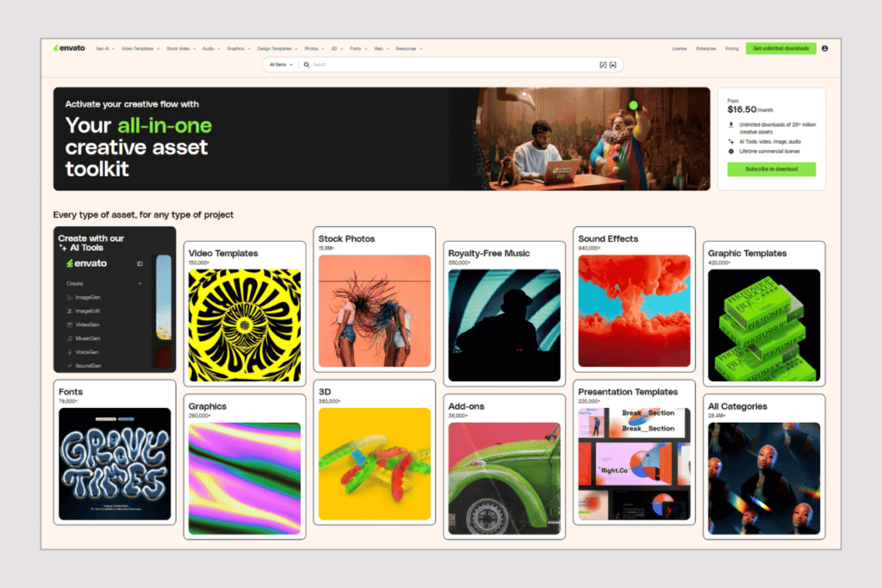
Task: Click Get unlimited downloads button
Action: point(780,48)
